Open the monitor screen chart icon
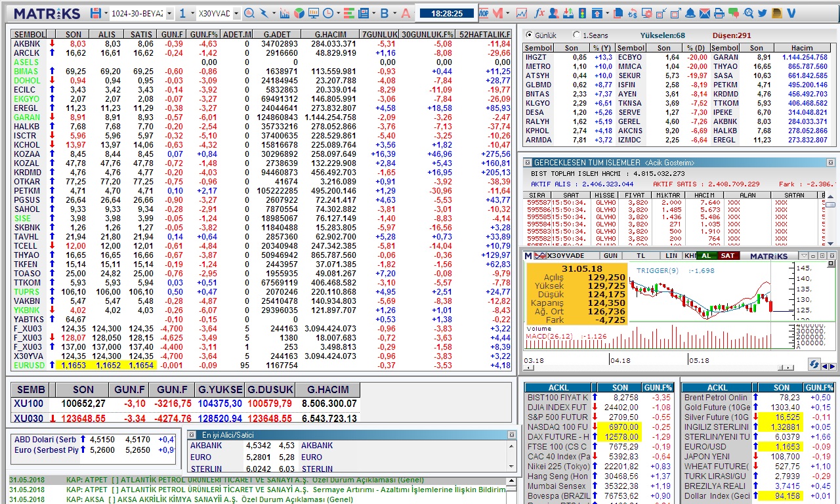Screen dimensions: 840x504 coord(313,13)
